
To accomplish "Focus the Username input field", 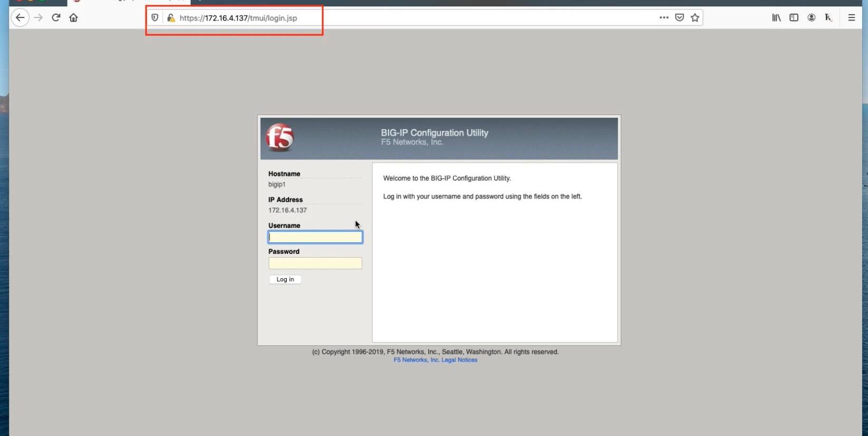I will (x=315, y=238).
